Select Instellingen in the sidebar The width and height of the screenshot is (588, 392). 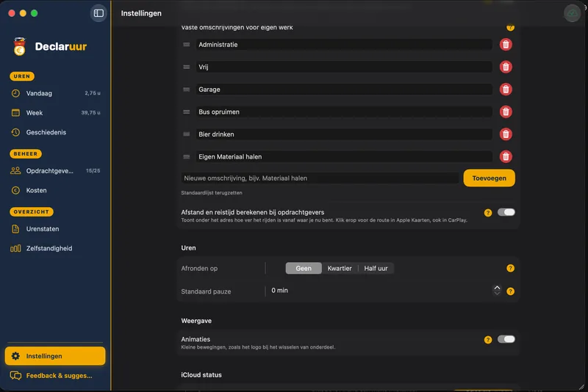55,356
